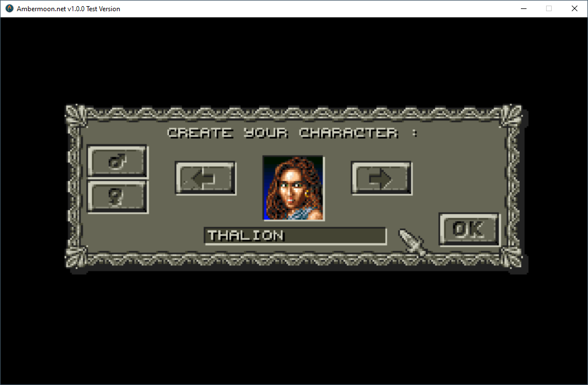588x385 pixels.
Task: Select the female gender symbol button
Action: (118, 196)
